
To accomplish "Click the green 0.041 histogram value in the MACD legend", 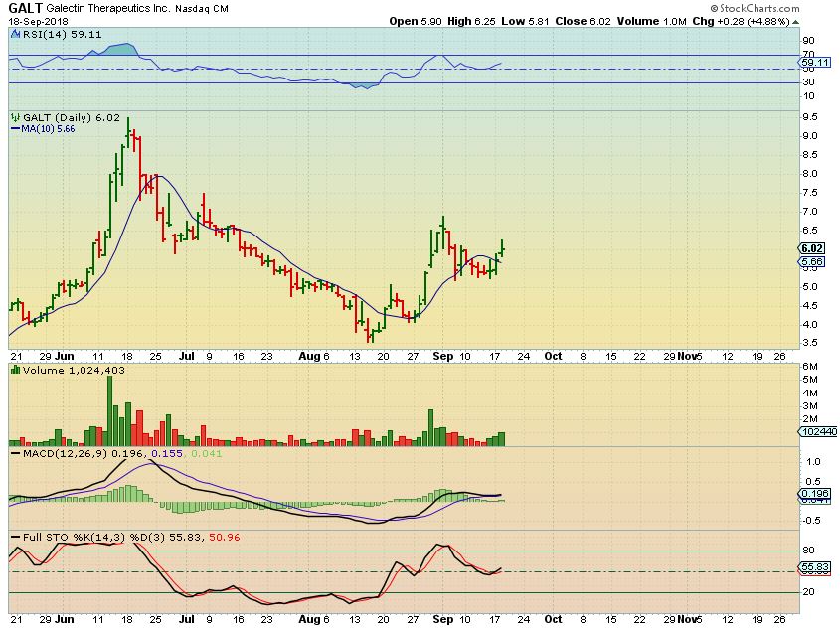I will [x=206, y=454].
